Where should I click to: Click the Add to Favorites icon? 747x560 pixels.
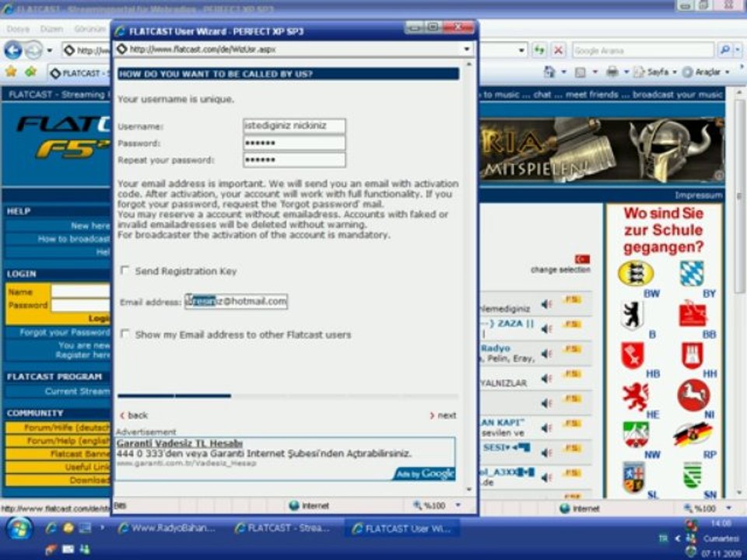31,72
